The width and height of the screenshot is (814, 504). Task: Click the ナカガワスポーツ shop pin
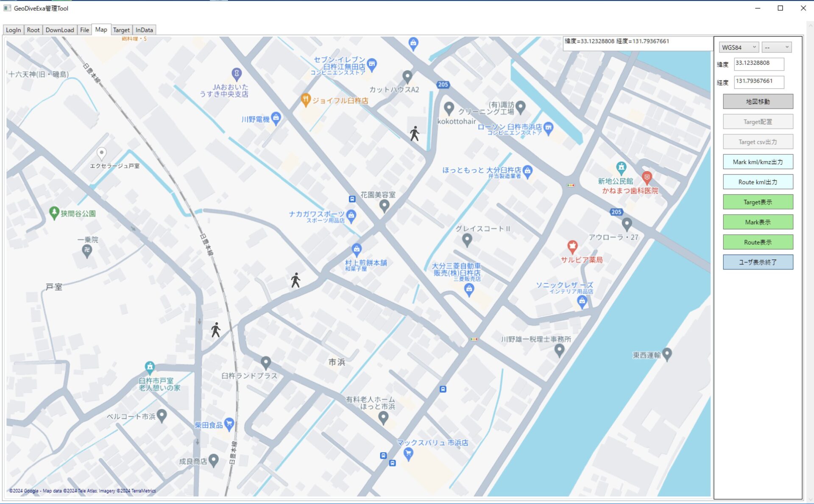pos(351,216)
